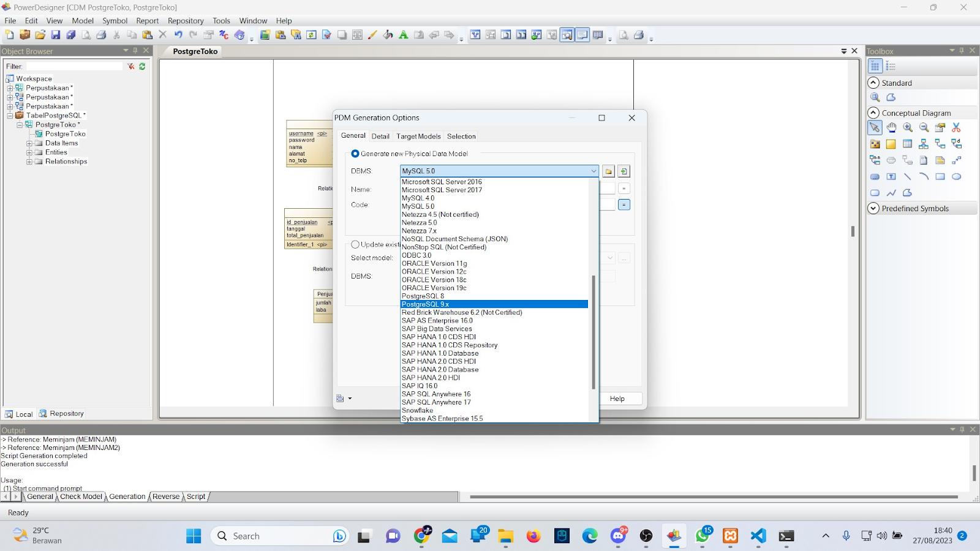Select Update existing model radio button
The image size is (980, 551).
(x=355, y=244)
